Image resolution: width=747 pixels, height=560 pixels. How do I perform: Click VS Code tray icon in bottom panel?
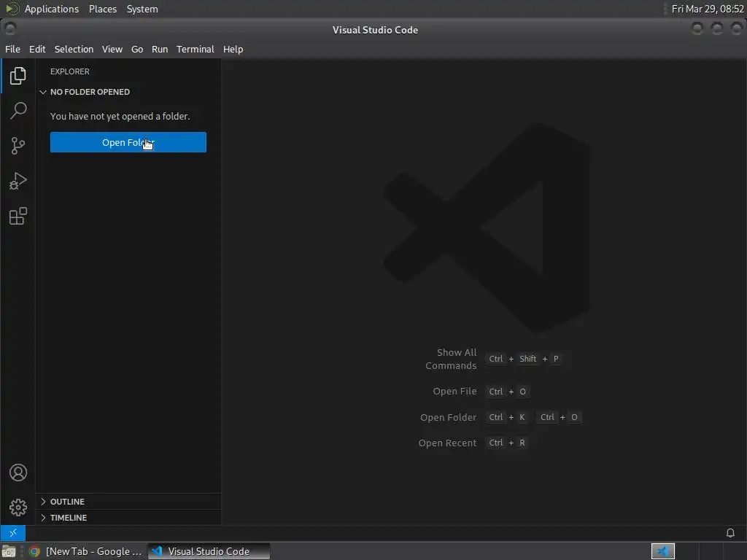662,551
